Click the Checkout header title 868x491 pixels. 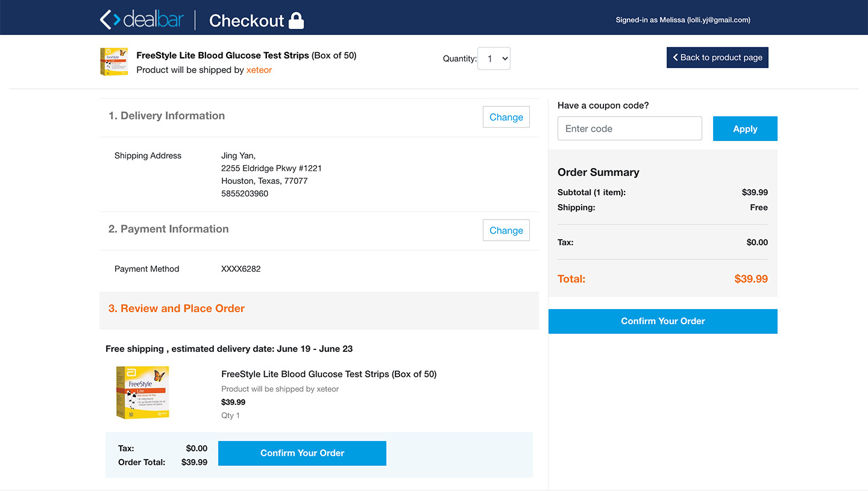246,20
